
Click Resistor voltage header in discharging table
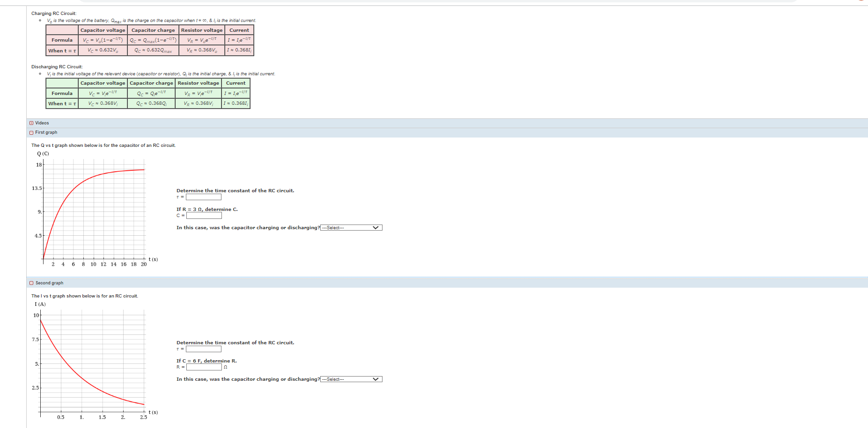[199, 83]
